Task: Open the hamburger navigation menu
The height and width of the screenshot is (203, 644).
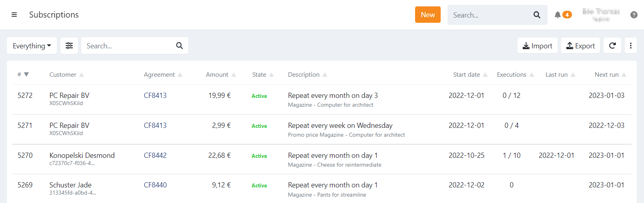Action: point(14,15)
